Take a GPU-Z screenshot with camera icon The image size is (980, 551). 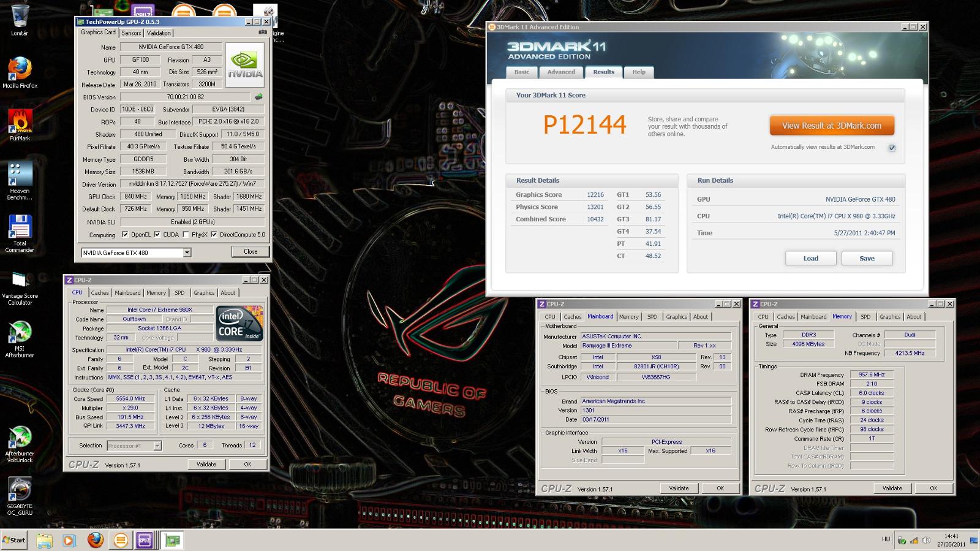(x=263, y=32)
